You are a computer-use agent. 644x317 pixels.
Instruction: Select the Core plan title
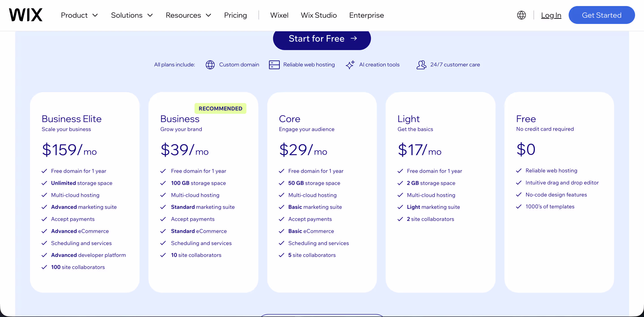290,119
